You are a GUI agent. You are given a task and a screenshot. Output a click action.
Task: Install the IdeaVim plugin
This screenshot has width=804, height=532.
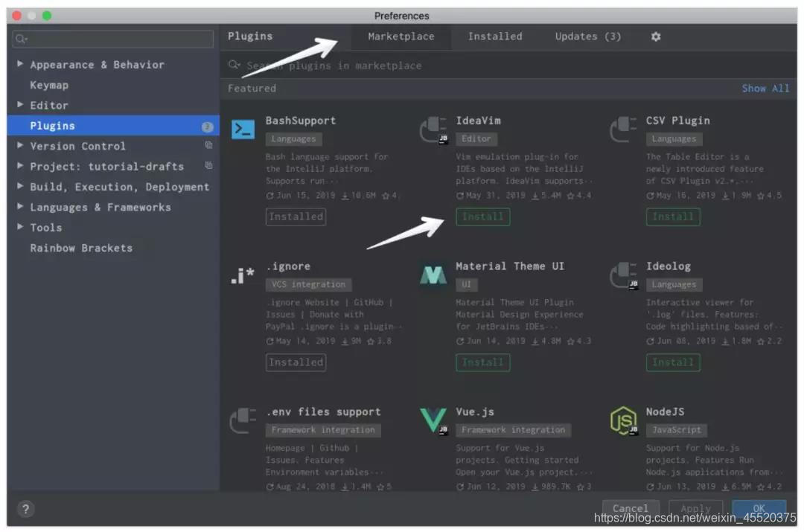pos(482,217)
